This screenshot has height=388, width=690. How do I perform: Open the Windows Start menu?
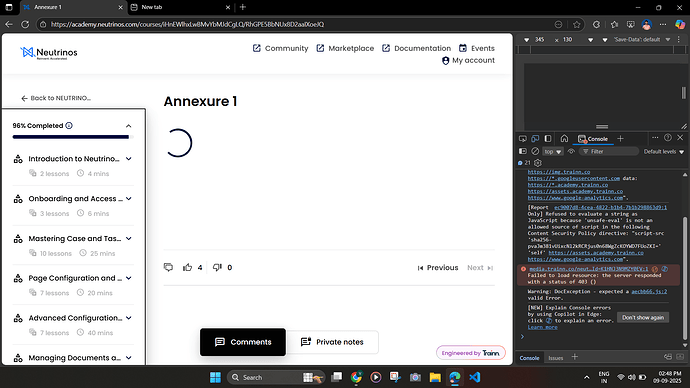[x=215, y=377]
